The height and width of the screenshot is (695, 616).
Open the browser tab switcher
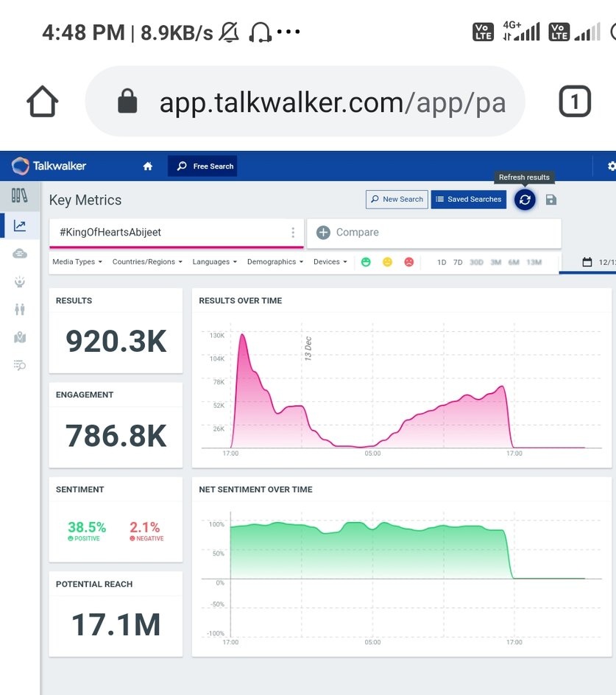(x=575, y=102)
